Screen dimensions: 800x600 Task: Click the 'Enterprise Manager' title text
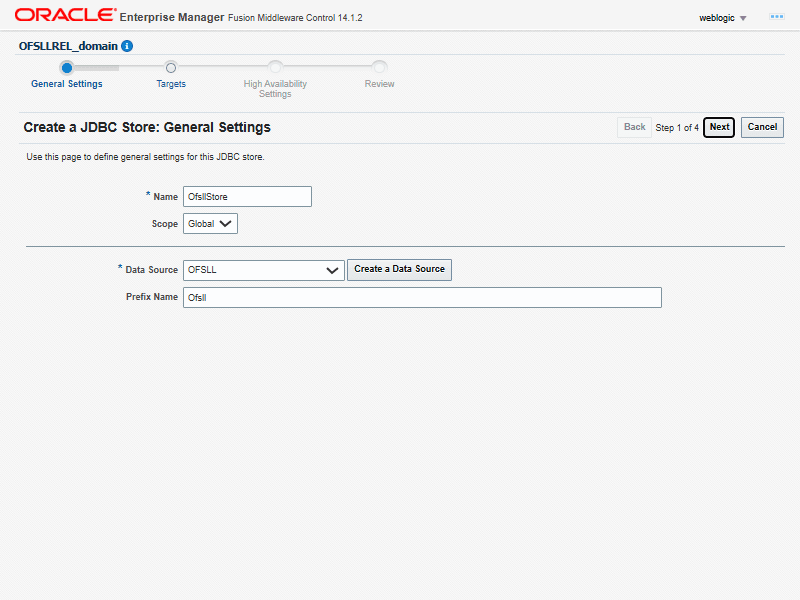point(172,17)
